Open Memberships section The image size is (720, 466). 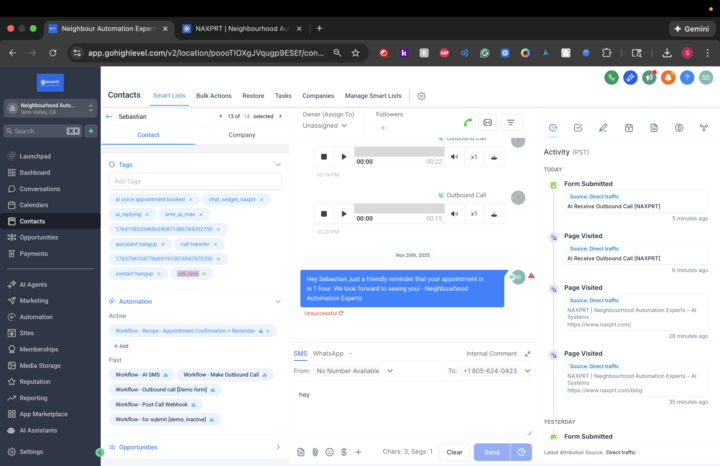pos(39,349)
